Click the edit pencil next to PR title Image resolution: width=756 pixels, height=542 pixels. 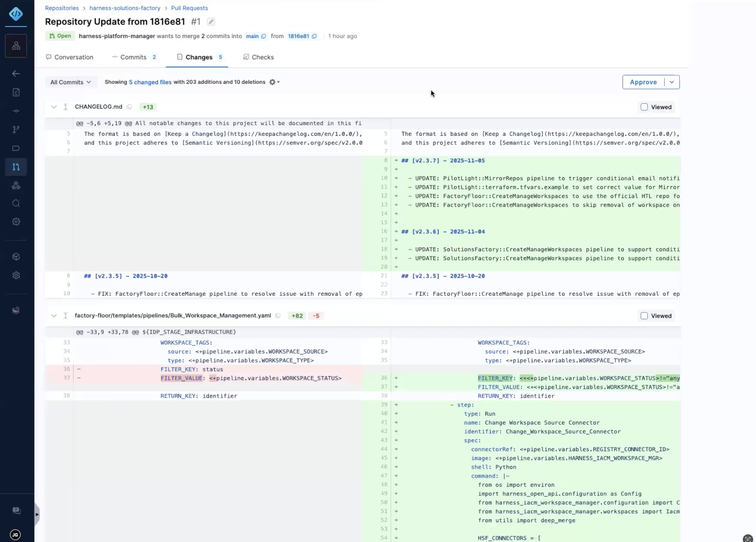click(211, 22)
